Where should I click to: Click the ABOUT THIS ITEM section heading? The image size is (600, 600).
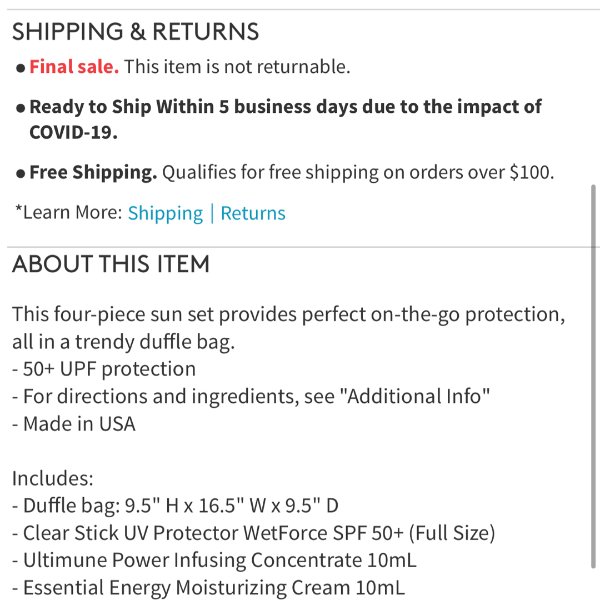(111, 264)
